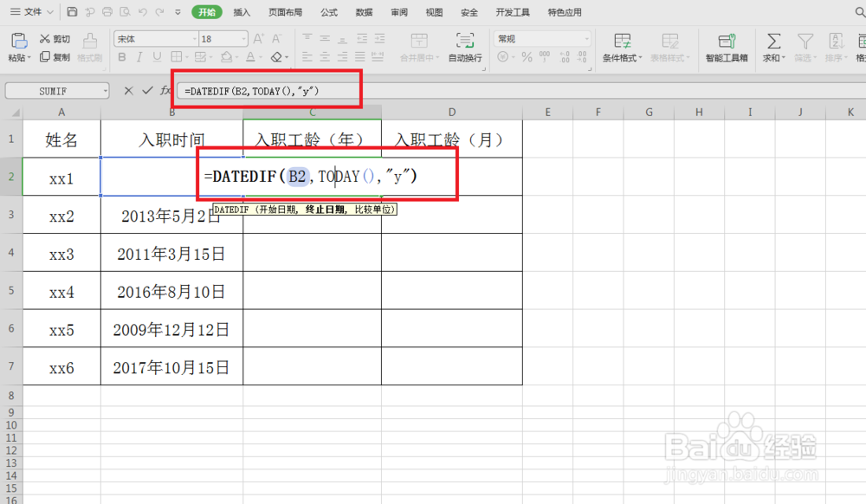Expand the quick access toolbar customize arrow
Screen dimensions: 866x504
pos(178,11)
